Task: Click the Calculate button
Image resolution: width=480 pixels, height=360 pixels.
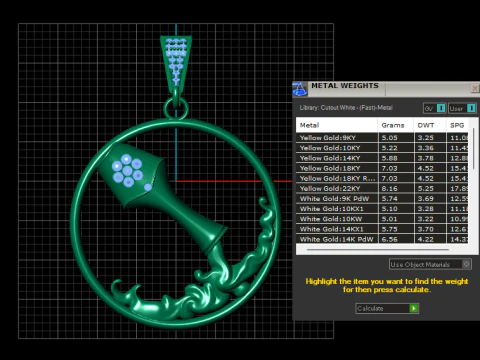Action: click(387, 308)
